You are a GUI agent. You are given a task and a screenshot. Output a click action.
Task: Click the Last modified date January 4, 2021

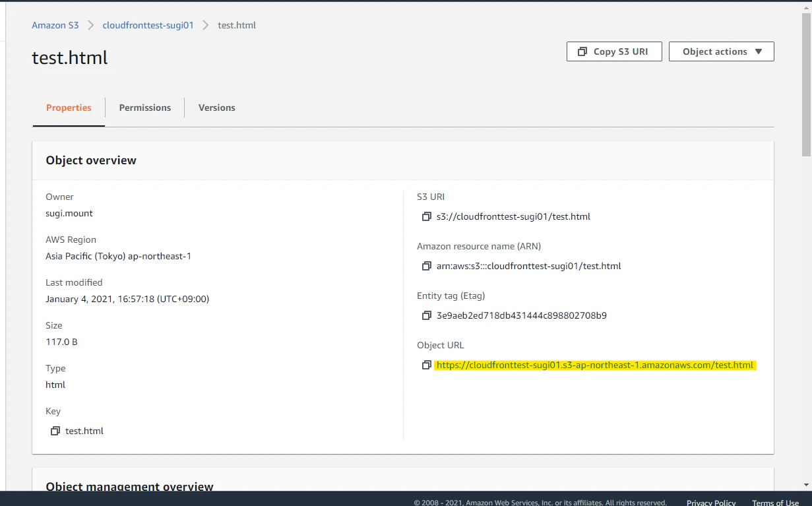tap(127, 299)
